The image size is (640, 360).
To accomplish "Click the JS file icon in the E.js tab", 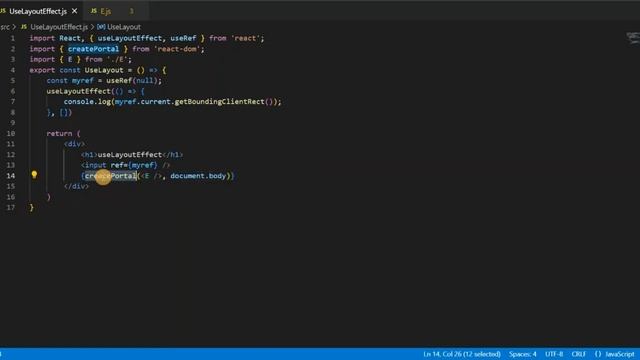I will click(94, 11).
